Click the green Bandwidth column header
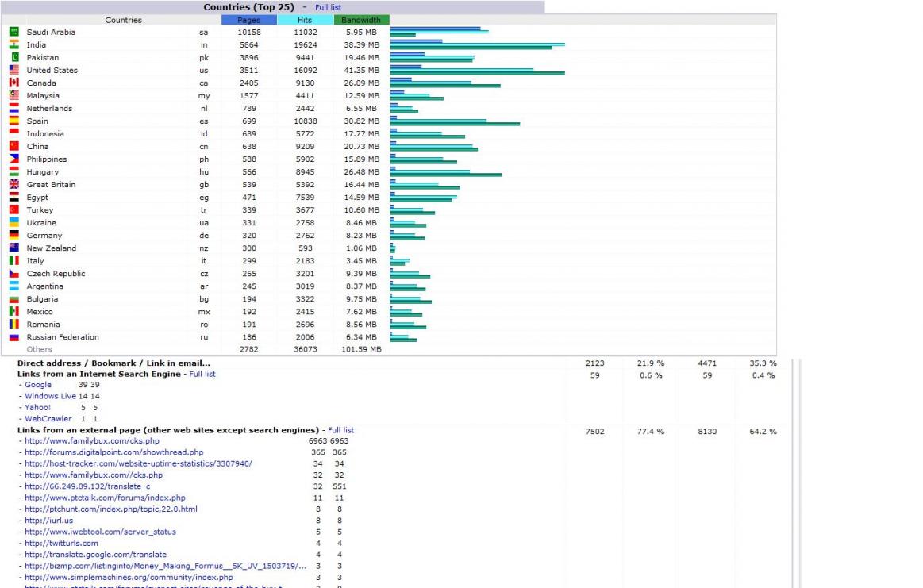The width and height of the screenshot is (923, 588). coord(361,20)
